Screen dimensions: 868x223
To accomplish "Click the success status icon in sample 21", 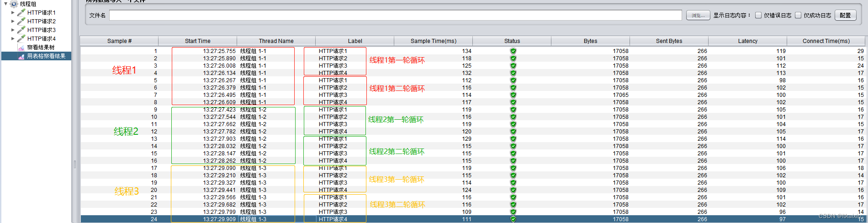I will [x=513, y=197].
